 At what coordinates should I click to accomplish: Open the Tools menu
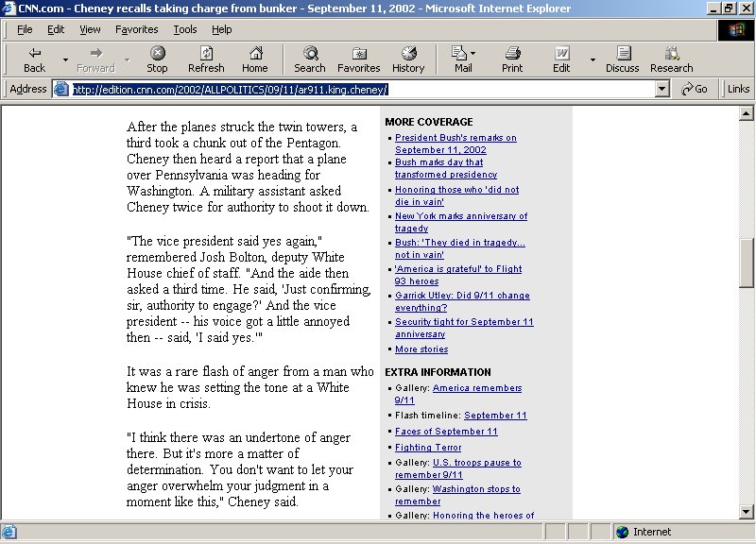click(x=184, y=29)
